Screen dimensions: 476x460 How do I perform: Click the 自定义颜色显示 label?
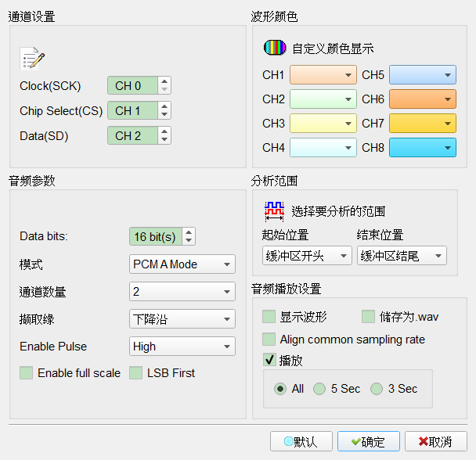tap(333, 49)
